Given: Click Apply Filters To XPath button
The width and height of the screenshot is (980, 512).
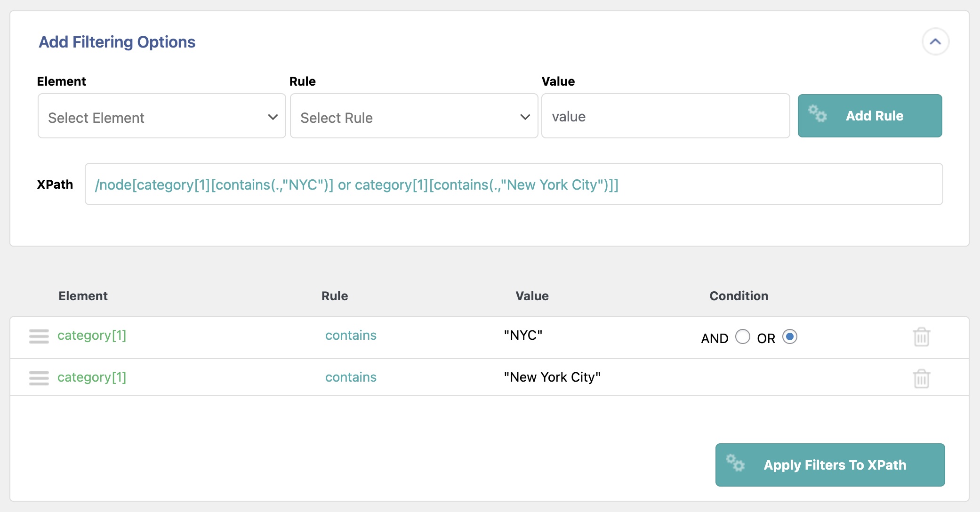Looking at the screenshot, I should point(830,465).
